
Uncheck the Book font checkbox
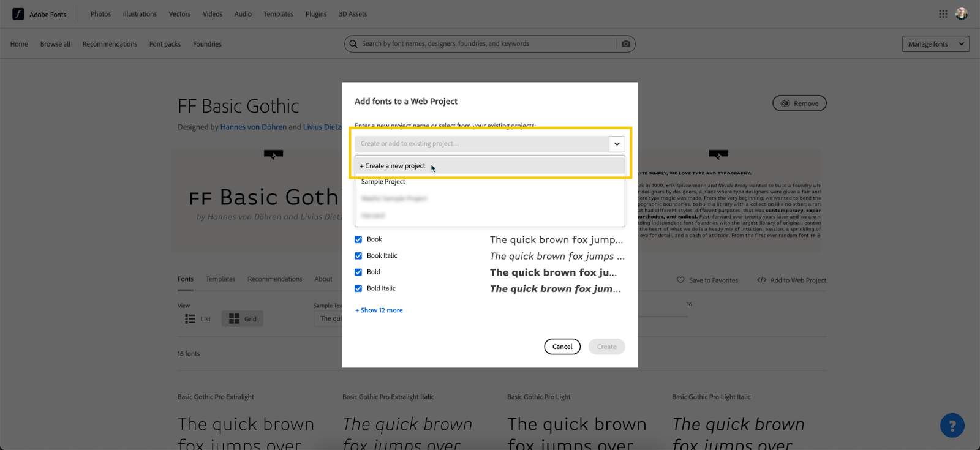(358, 239)
